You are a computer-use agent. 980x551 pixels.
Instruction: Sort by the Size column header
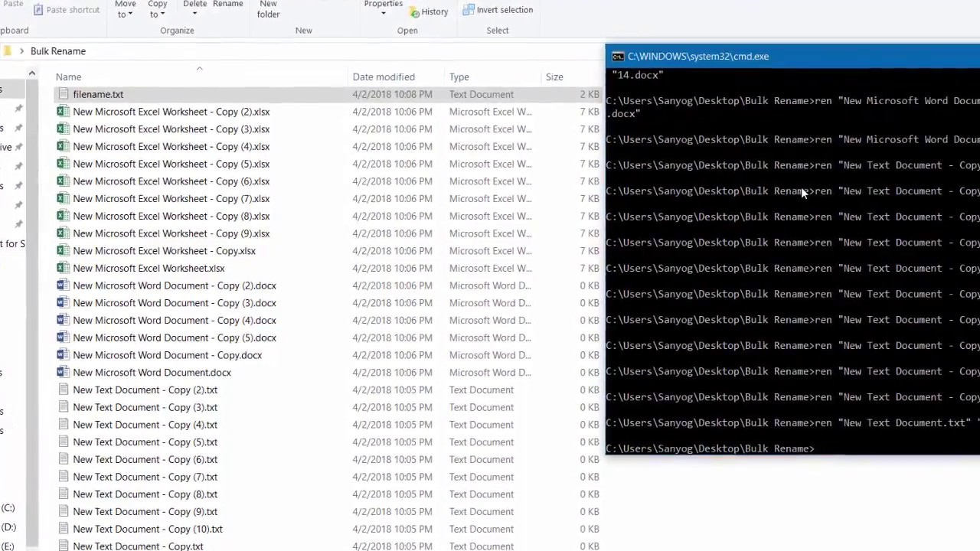(x=554, y=77)
